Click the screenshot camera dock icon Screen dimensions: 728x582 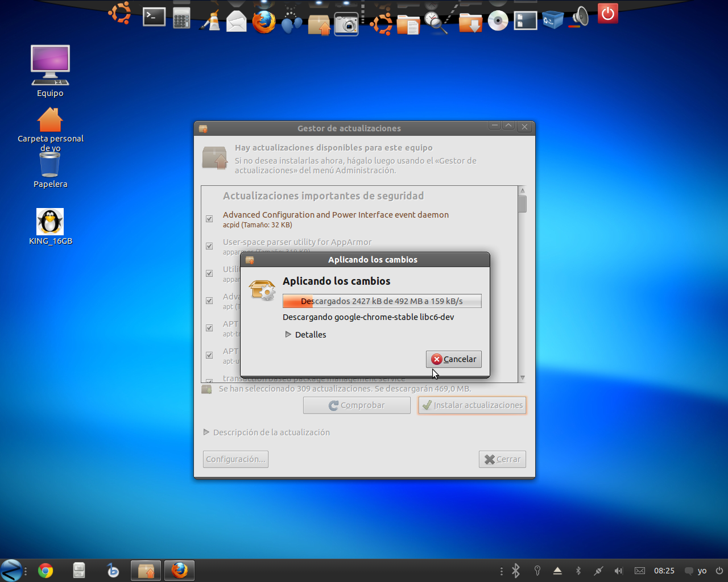pos(346,24)
